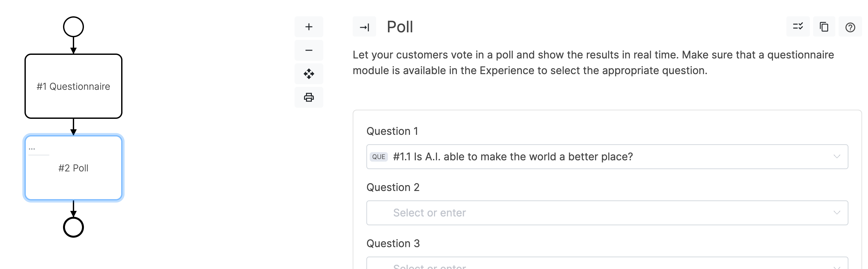Click the QUE tag in Question 1
The image size is (868, 269).
click(379, 157)
